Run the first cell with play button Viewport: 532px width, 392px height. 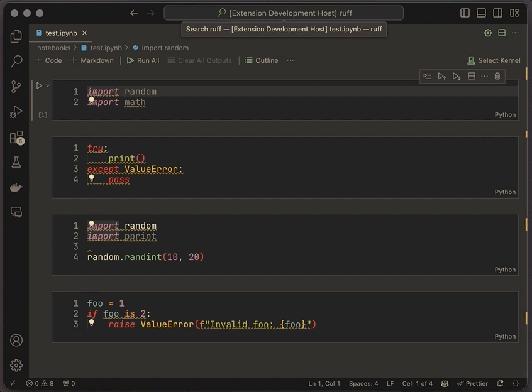click(x=39, y=85)
